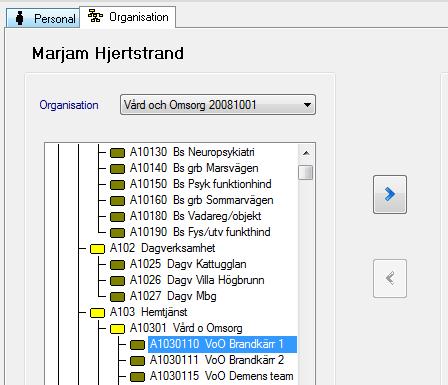Click the tree scrollbar up arrow
The image size is (448, 385).
point(306,153)
